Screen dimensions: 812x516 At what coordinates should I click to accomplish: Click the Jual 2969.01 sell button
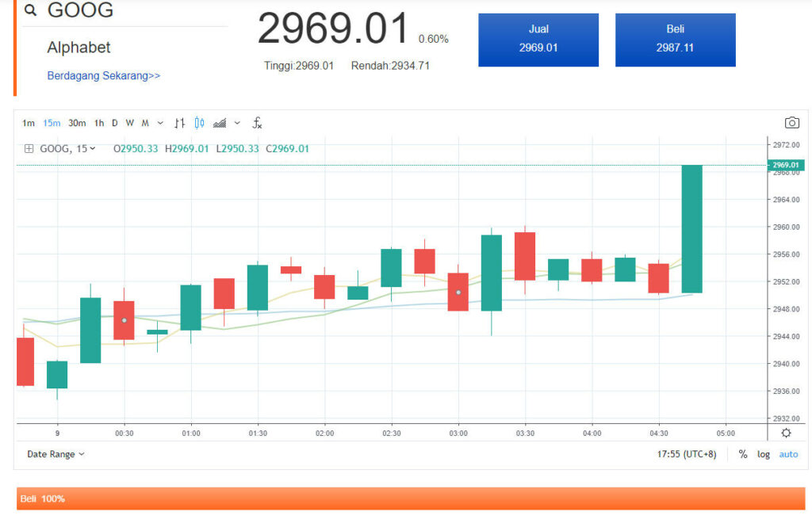coord(538,40)
